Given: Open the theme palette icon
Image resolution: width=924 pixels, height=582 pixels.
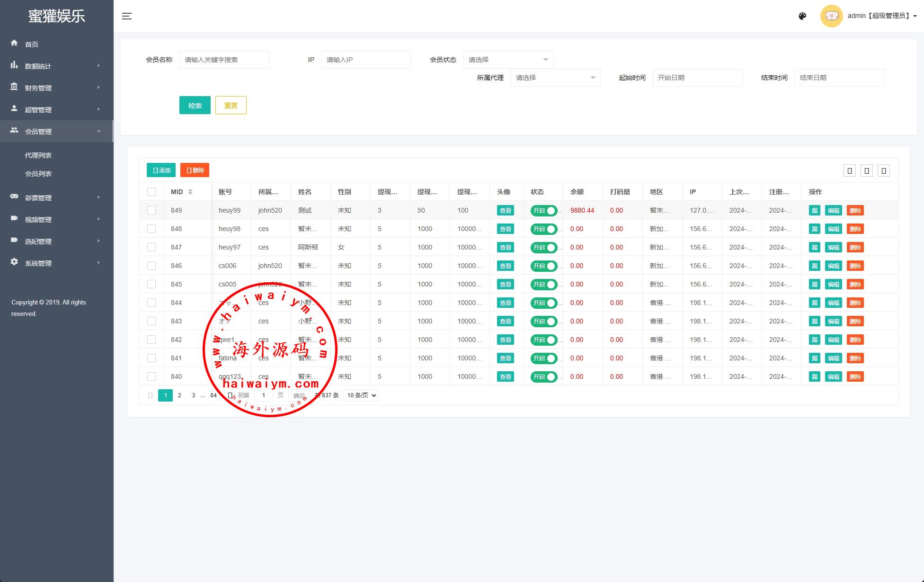Looking at the screenshot, I should (802, 16).
